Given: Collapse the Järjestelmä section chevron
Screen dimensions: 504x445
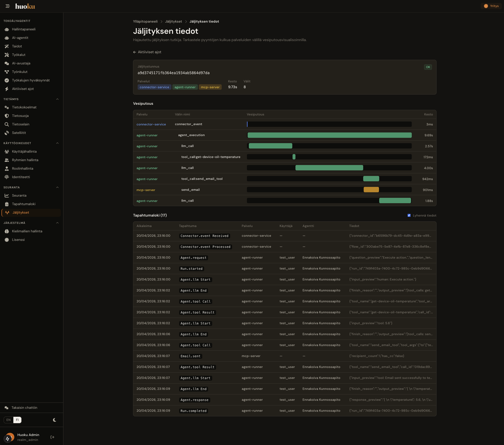Looking at the screenshot, I should pos(58,223).
